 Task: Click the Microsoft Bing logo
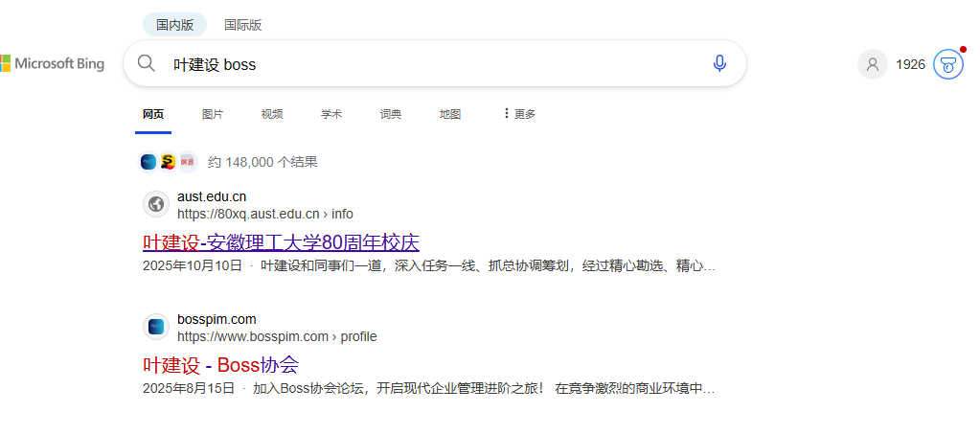click(x=53, y=64)
